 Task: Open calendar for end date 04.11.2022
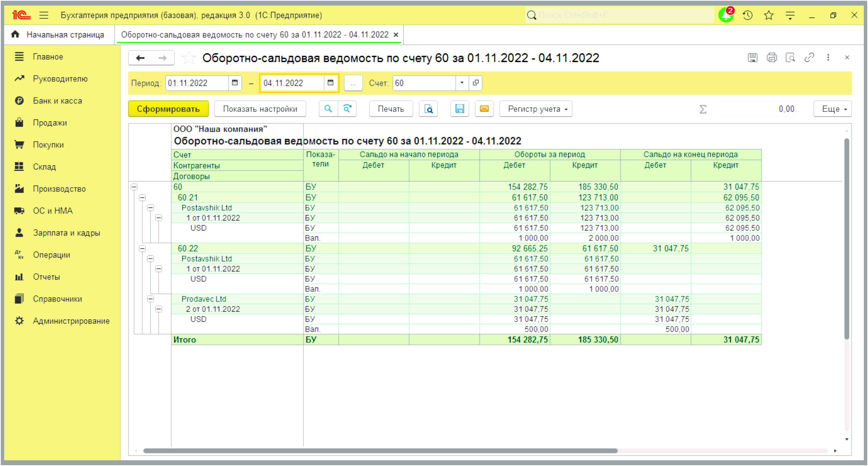[330, 83]
